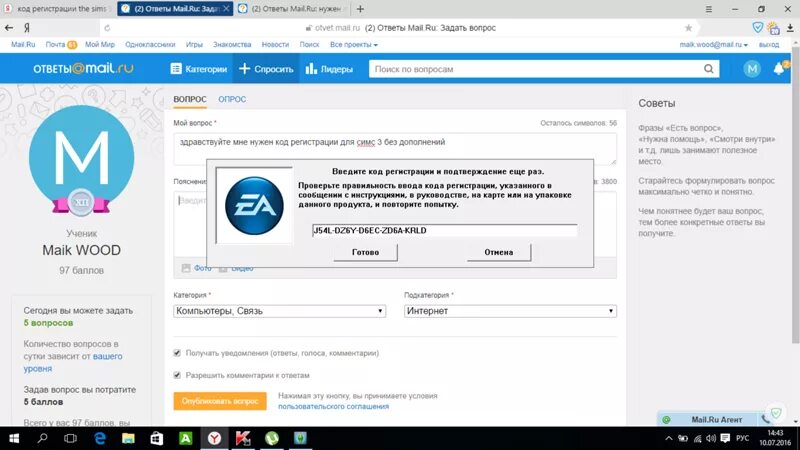Switch to 'код регистрации the sims' tab
800x450 pixels.
point(58,9)
